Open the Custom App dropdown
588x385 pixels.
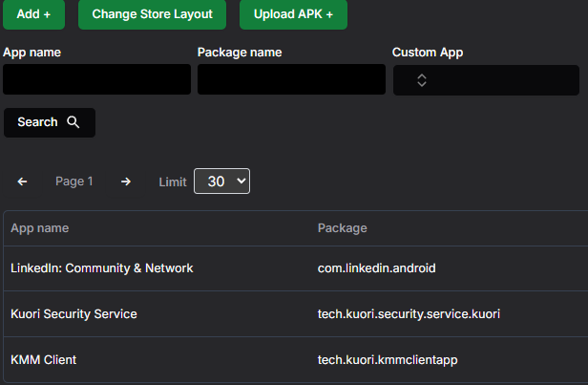(x=486, y=80)
